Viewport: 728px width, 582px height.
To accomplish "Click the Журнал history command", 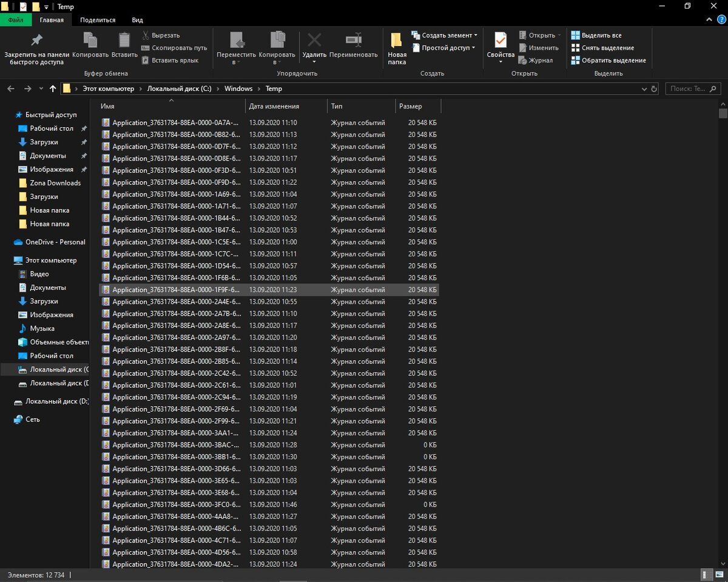I will (536, 61).
